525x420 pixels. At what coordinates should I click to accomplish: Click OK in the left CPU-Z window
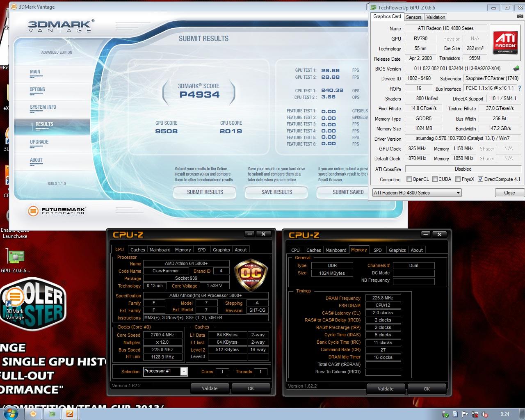click(251, 388)
